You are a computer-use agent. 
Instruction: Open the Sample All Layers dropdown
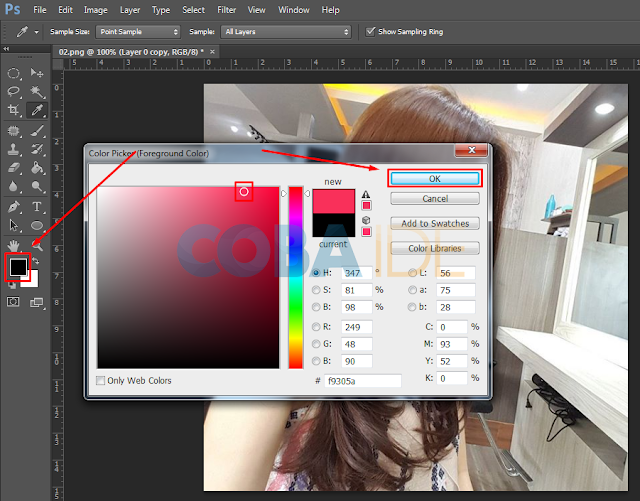pyautogui.click(x=286, y=32)
